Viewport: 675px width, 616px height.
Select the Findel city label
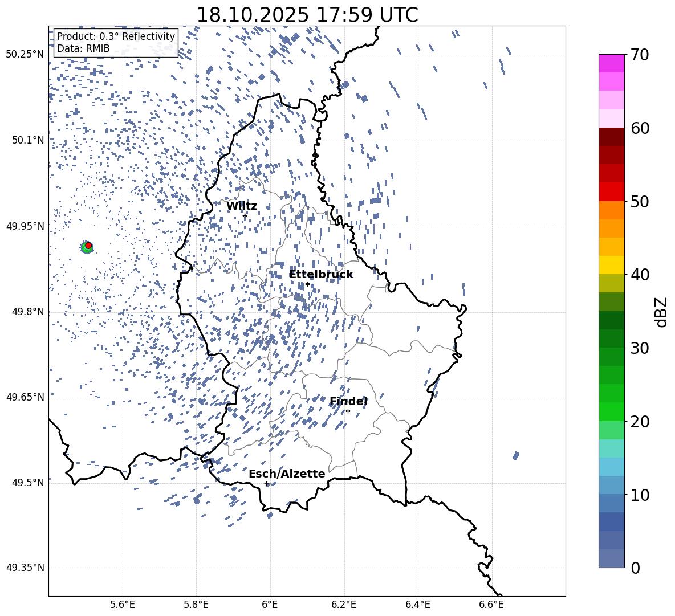348,402
